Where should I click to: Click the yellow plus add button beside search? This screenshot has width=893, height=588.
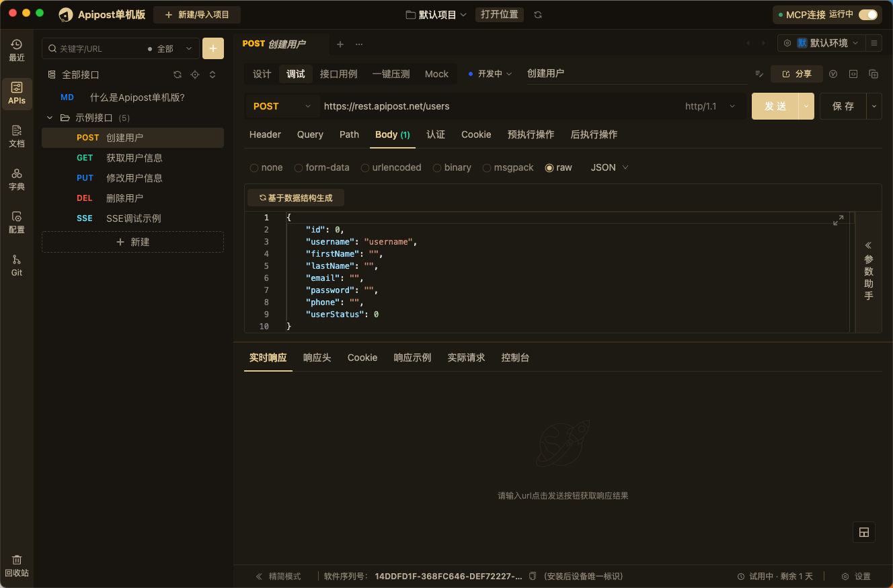[x=213, y=48]
